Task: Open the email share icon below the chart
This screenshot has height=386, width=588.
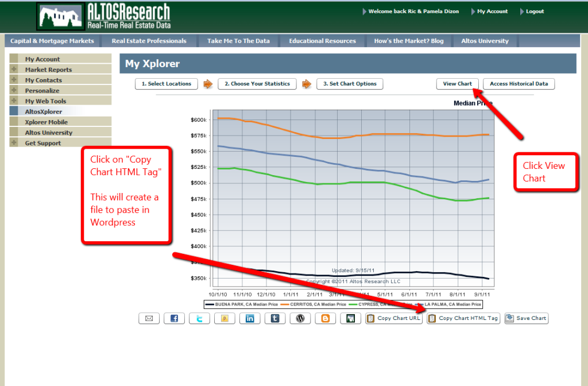Action: pos(149,318)
